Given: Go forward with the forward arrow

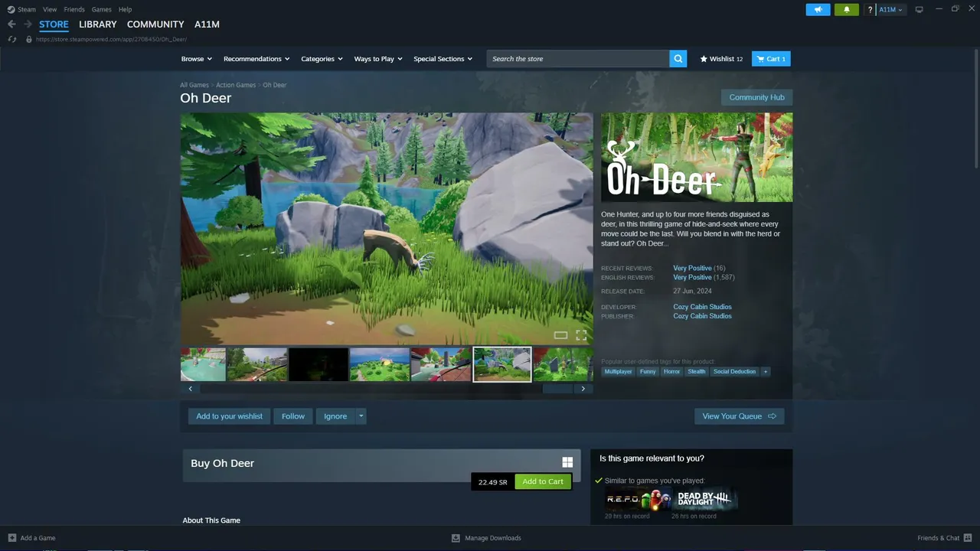Looking at the screenshot, I should click(28, 24).
